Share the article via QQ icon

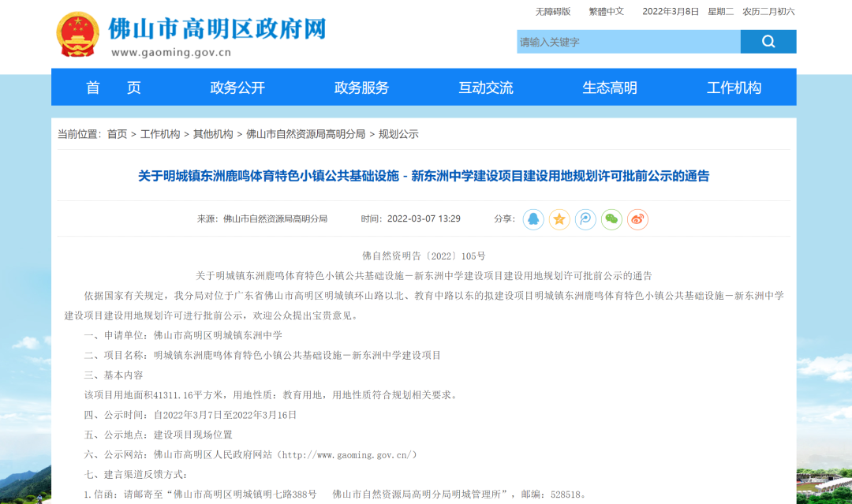(x=533, y=219)
